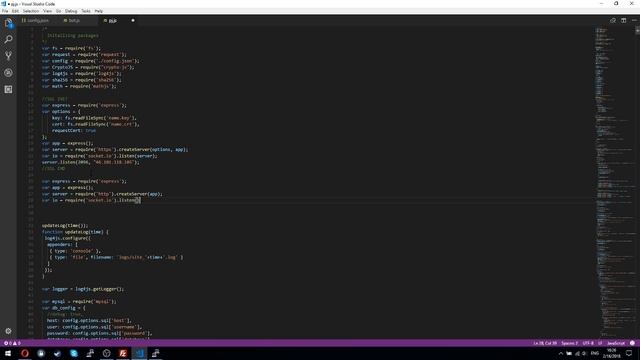
Task: Open the volume control in system tray
Action: point(584,353)
